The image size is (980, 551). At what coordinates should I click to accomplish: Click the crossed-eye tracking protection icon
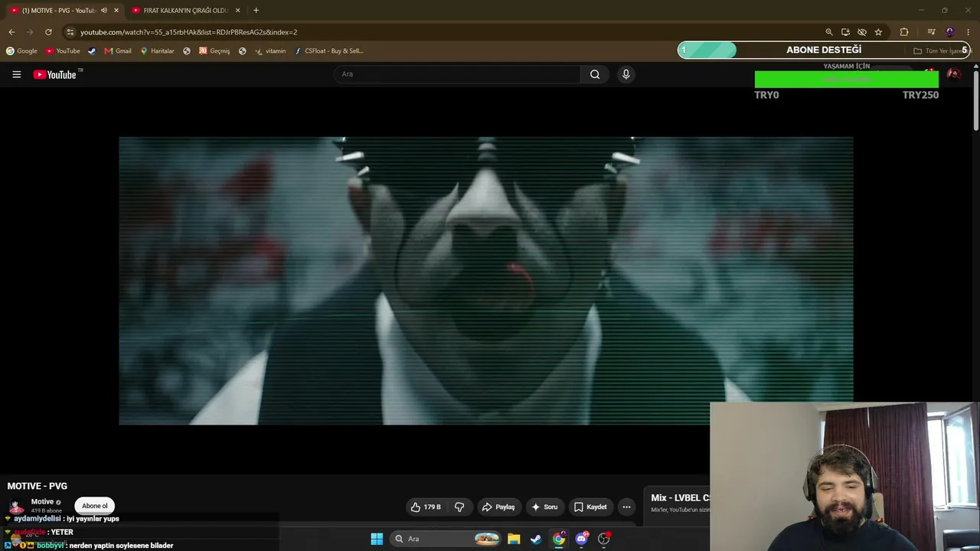coord(861,32)
